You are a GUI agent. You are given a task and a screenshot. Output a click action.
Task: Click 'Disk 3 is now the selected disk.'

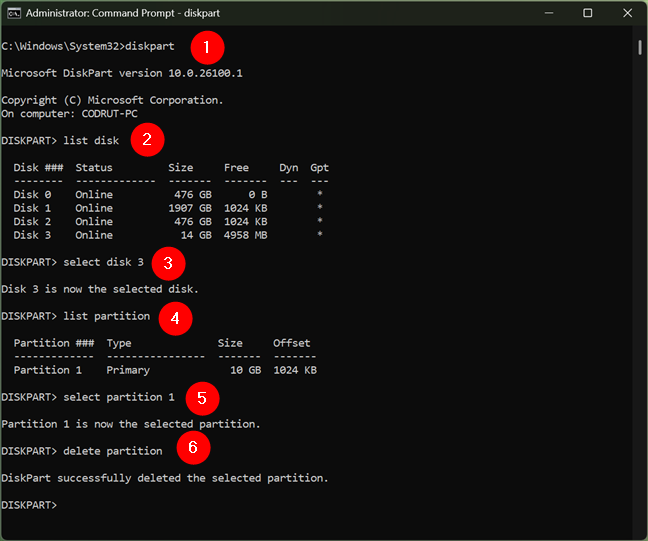[x=100, y=289]
